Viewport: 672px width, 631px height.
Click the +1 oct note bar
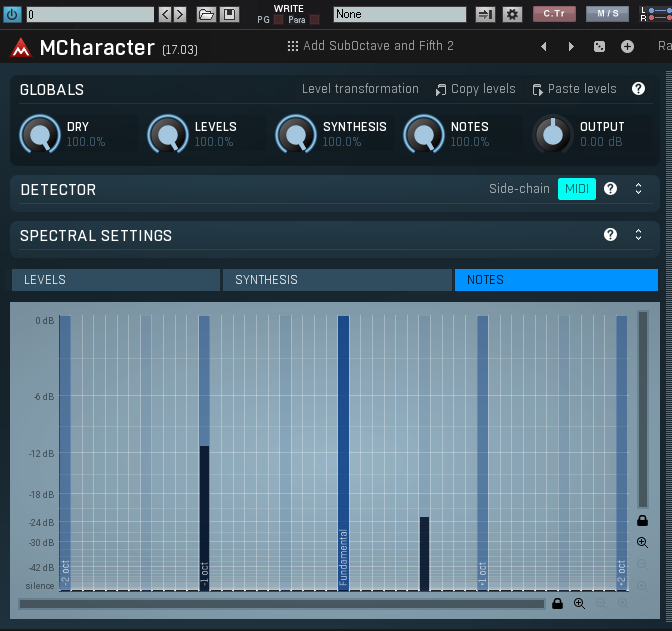[483, 453]
